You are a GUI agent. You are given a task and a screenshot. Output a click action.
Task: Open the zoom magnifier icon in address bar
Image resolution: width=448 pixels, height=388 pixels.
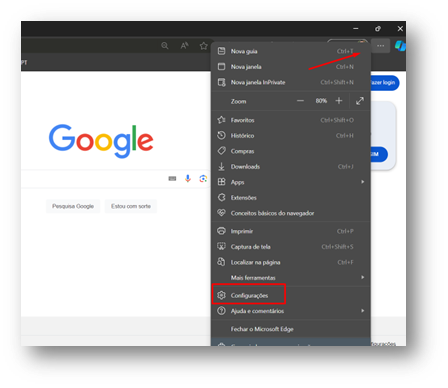coord(165,45)
